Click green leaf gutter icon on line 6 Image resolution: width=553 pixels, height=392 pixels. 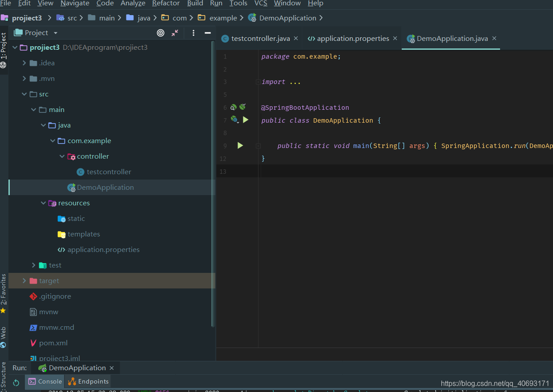[x=242, y=107]
